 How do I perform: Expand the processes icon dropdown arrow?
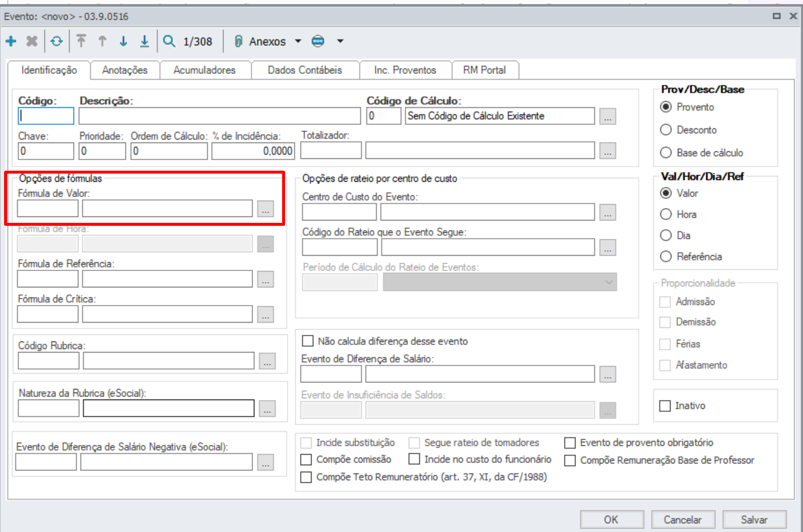(340, 41)
